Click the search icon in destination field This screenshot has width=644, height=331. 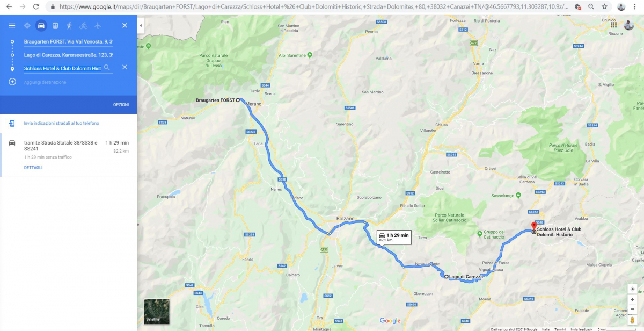tap(107, 68)
